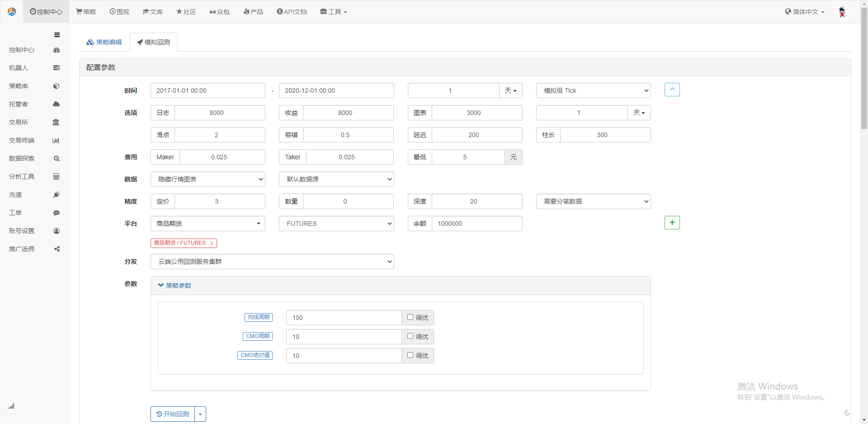Click the cloud icon beside 托管者

pyautogui.click(x=57, y=104)
